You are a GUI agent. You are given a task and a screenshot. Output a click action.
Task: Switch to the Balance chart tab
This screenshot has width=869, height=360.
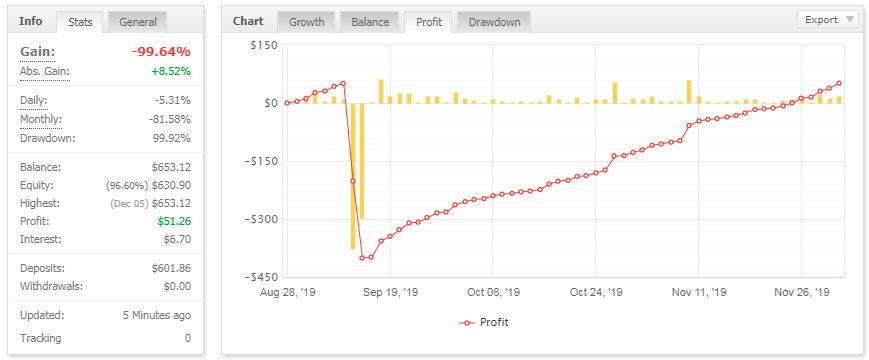(x=370, y=22)
